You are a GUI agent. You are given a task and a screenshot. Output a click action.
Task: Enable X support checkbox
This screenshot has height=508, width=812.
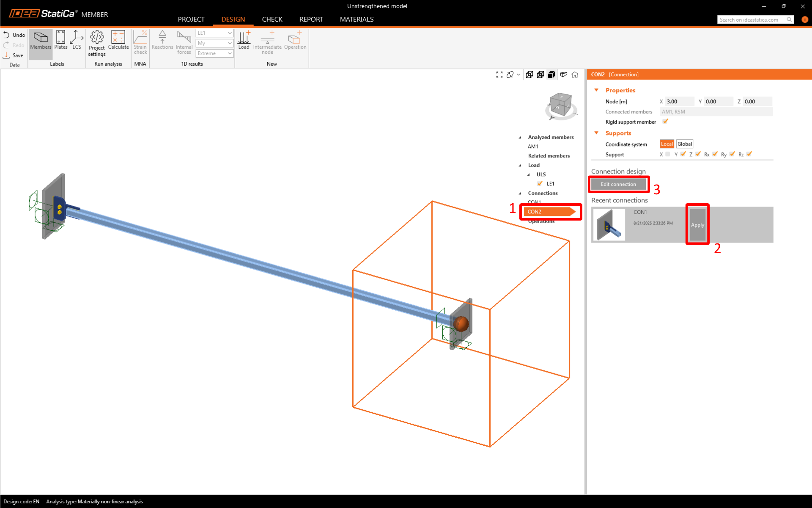668,154
